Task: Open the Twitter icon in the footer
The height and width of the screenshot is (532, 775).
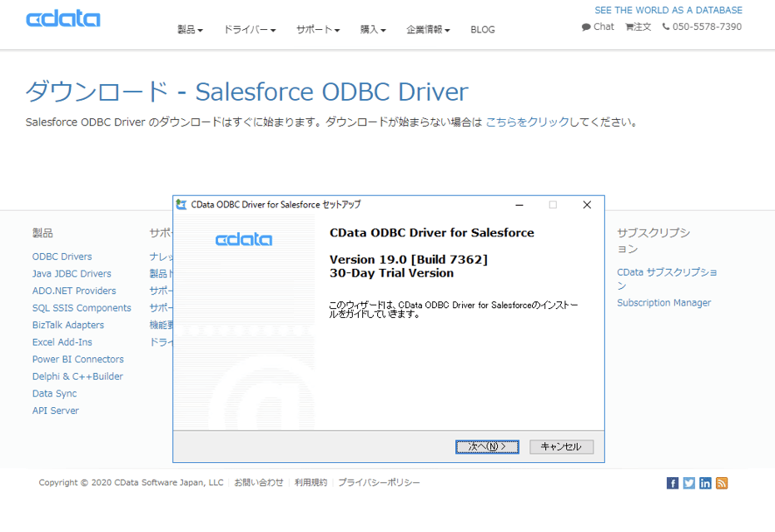Action: [689, 483]
